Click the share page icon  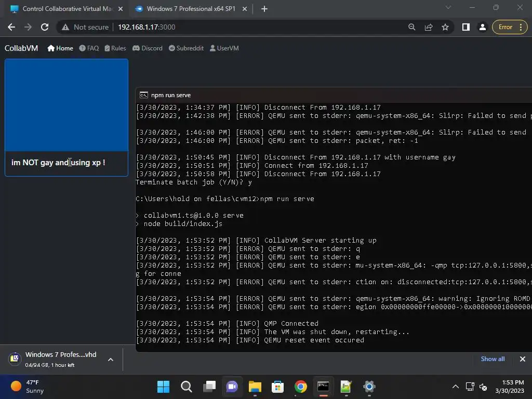[x=429, y=27]
